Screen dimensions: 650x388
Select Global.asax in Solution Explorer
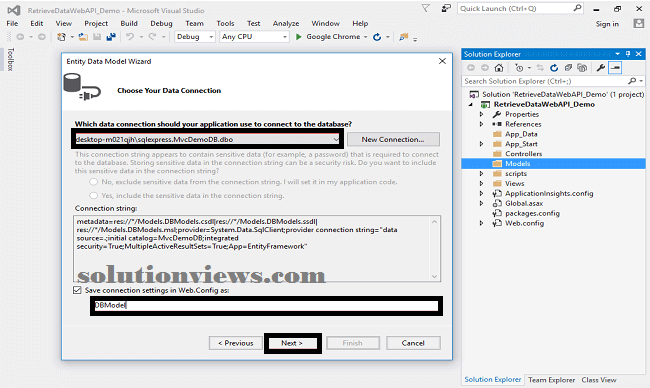pyautogui.click(x=524, y=204)
